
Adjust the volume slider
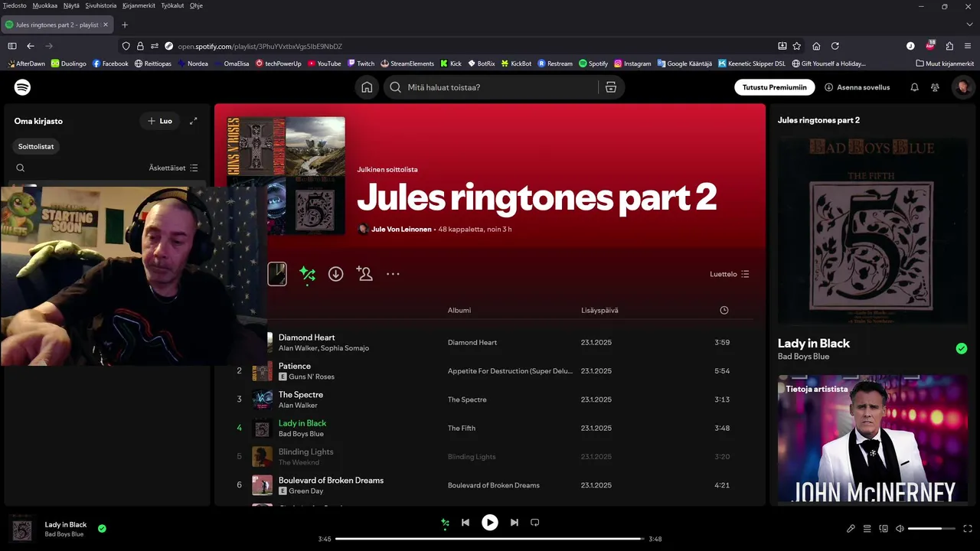pos(932,529)
